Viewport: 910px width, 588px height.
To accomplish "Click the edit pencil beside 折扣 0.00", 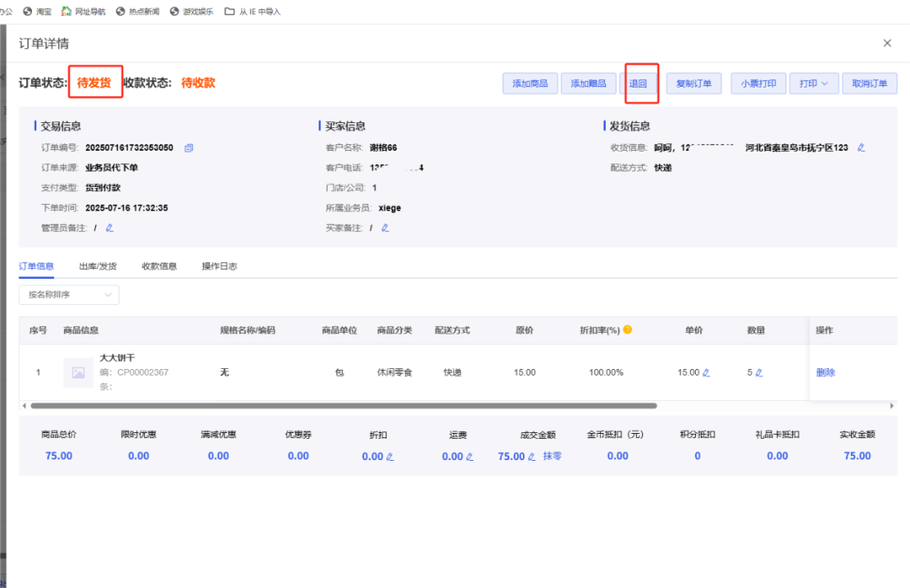I will click(389, 456).
